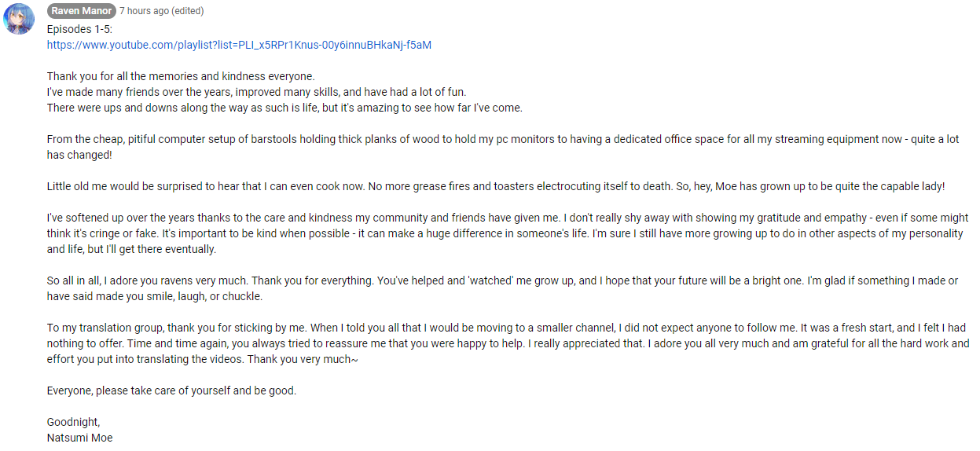
Task: Open the commenter's blue-haired avatar picture
Action: pos(19,19)
